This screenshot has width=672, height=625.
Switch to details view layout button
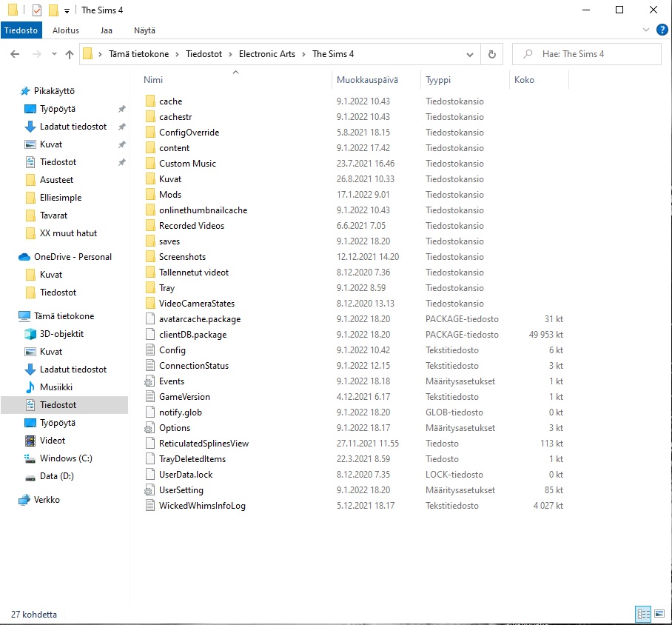pyautogui.click(x=643, y=614)
